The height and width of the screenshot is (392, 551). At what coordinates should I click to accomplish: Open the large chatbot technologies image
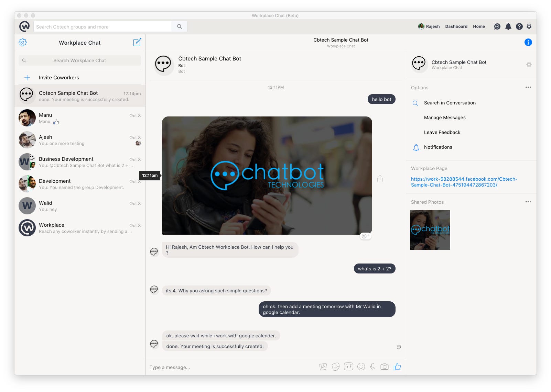click(267, 176)
